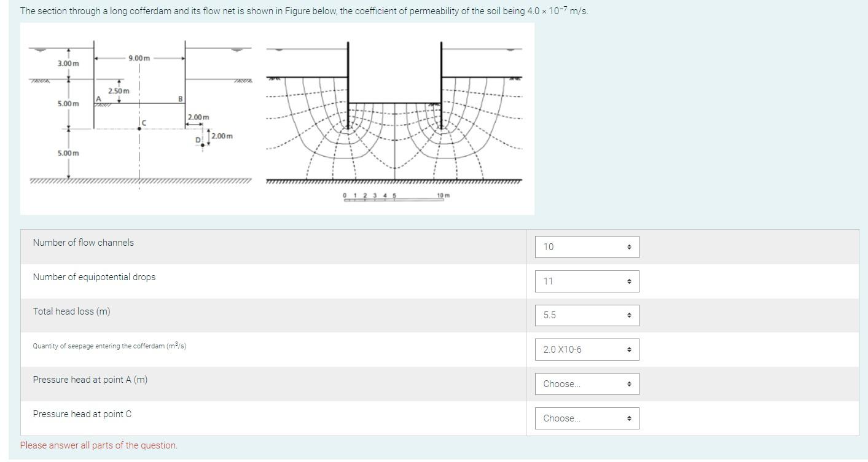Image resolution: width=868 pixels, height=462 pixels.
Task: Choose a value for pressure head at point A
Action: pos(587,384)
